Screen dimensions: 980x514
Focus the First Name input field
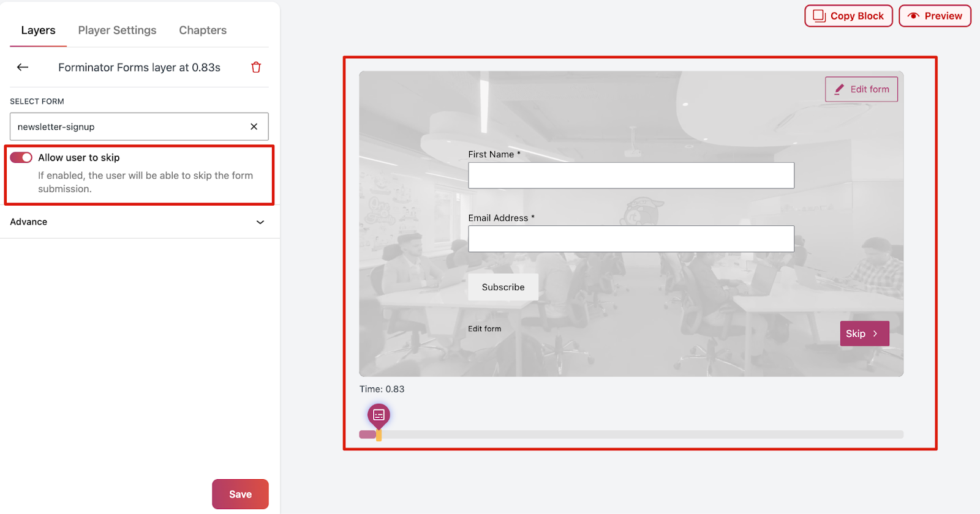(631, 176)
